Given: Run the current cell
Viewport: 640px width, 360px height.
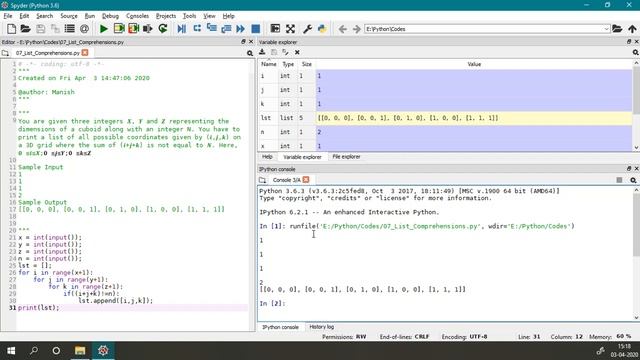Looking at the screenshot, I should [x=119, y=29].
